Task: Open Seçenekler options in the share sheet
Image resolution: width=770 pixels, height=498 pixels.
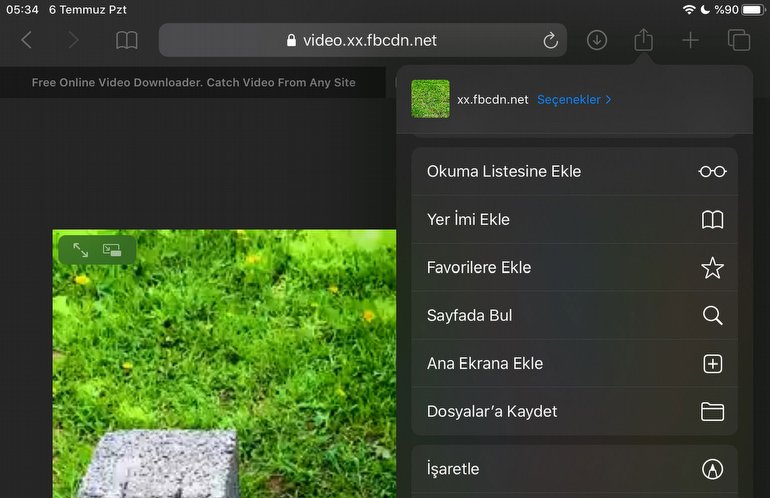Action: (574, 100)
